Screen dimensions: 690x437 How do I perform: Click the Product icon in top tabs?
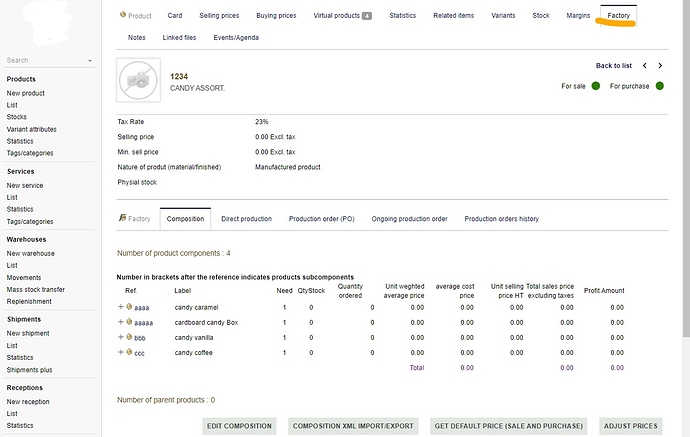[123, 15]
